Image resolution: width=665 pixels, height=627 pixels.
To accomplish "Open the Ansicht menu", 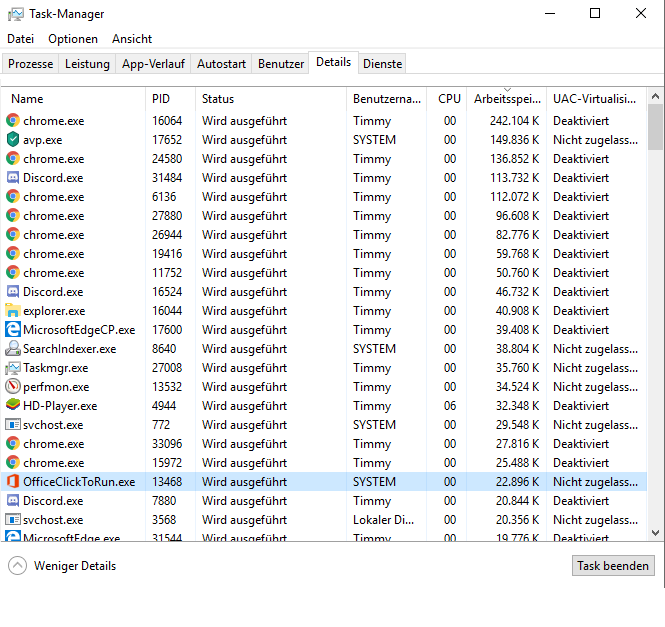I will pos(132,39).
